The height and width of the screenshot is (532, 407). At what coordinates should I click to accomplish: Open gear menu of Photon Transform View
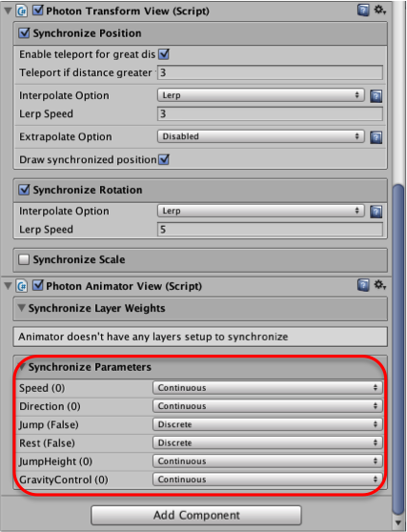tap(380, 10)
